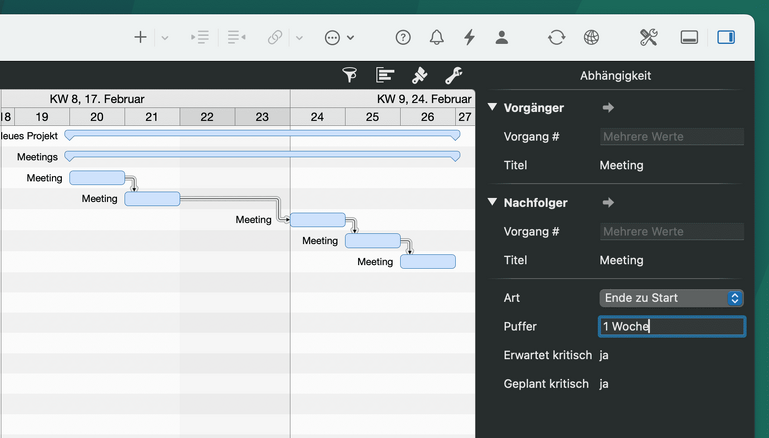The width and height of the screenshot is (769, 438).
Task: Open the resources person icon
Action: point(502,37)
